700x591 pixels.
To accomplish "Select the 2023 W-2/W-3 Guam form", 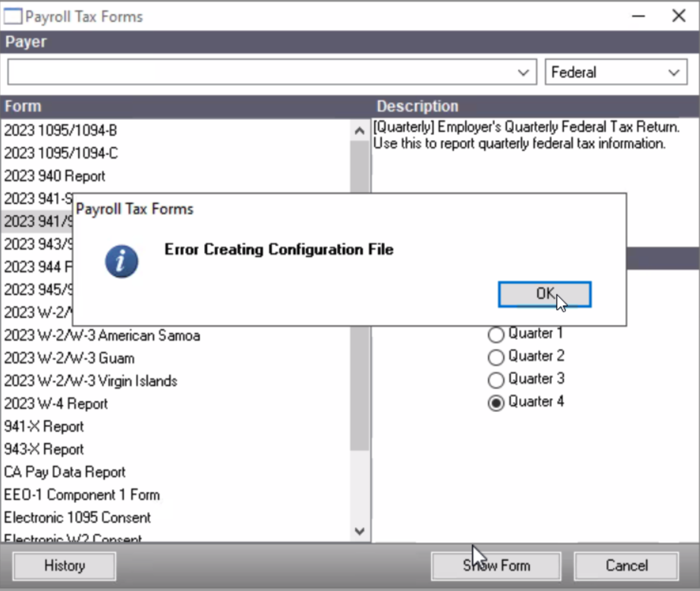I will pyautogui.click(x=69, y=358).
